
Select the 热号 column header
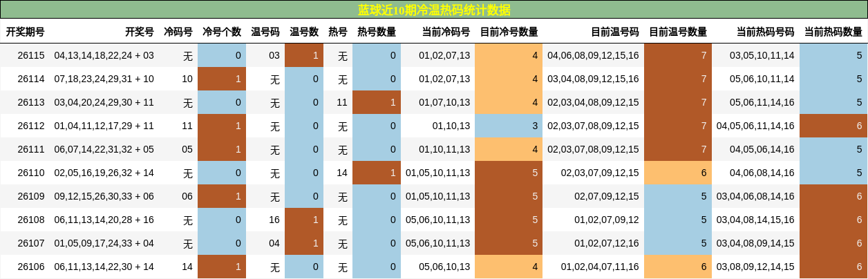338,32
